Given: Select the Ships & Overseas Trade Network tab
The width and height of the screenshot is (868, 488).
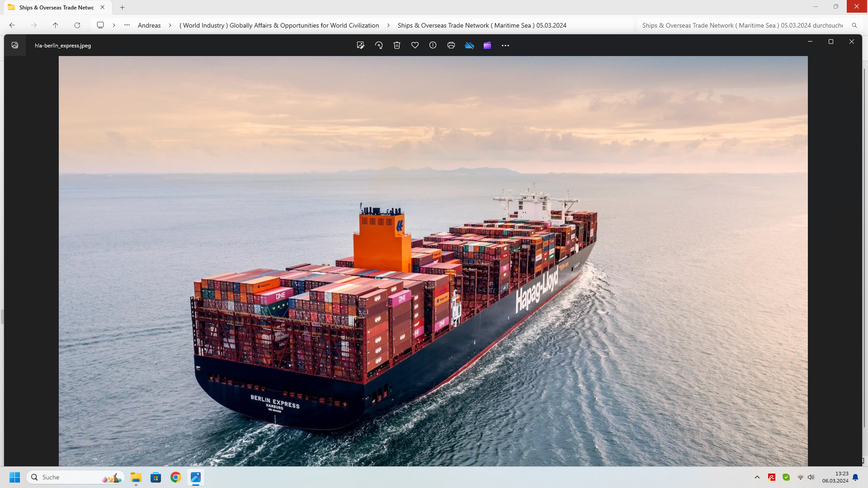Looking at the screenshot, I should [x=57, y=7].
